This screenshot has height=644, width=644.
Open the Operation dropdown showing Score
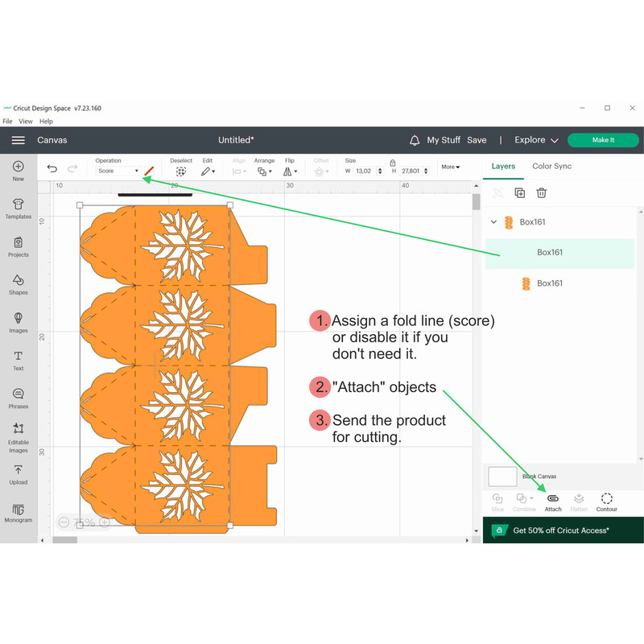pyautogui.click(x=118, y=171)
